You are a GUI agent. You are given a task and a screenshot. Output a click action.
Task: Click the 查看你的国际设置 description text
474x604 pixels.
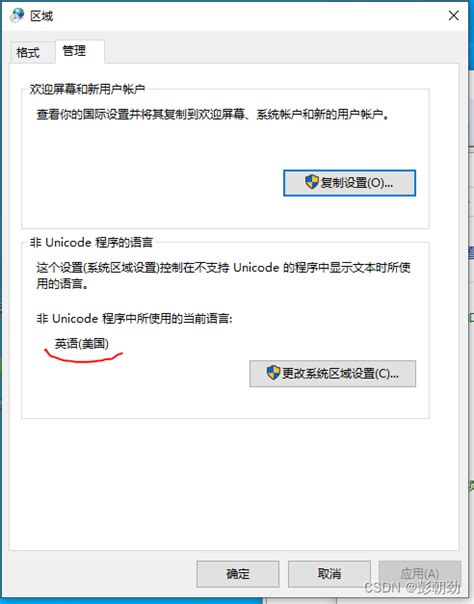coord(213,114)
